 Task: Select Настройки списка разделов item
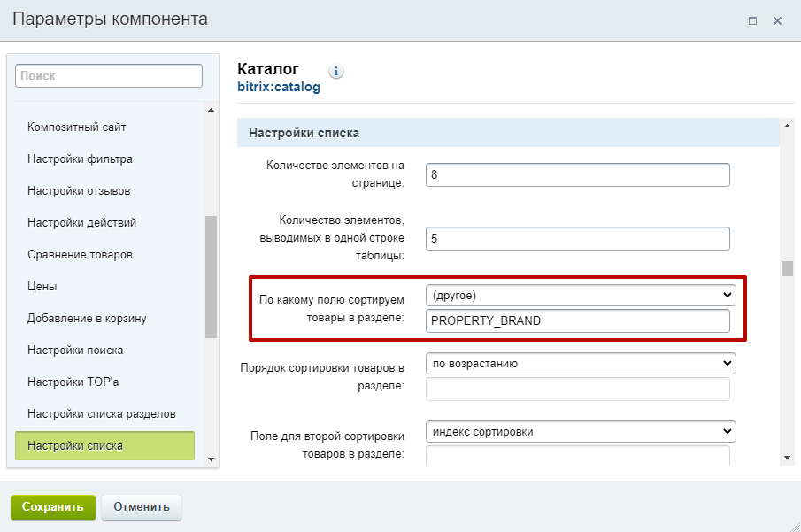(101, 414)
